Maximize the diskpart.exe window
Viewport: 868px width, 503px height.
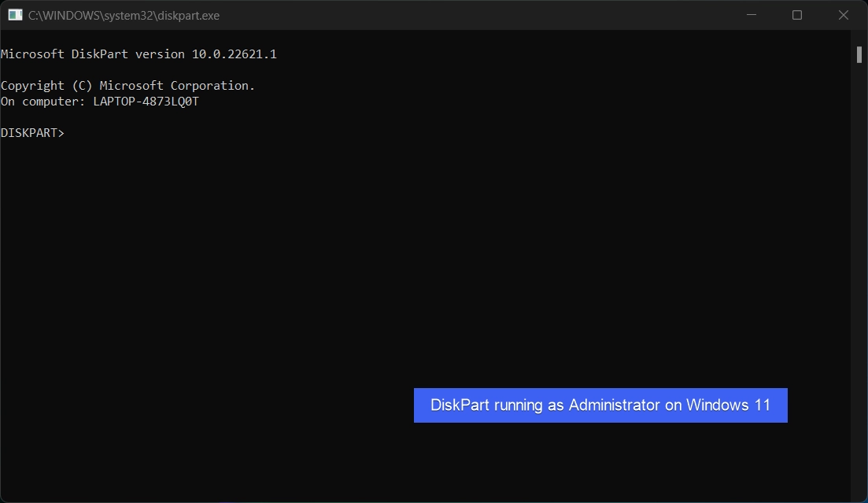pyautogui.click(x=797, y=15)
